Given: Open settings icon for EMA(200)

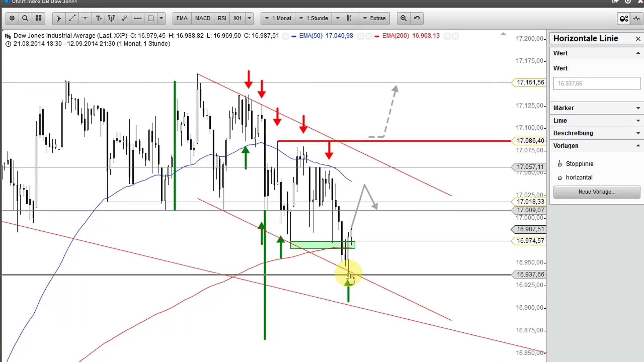Looking at the screenshot, I should coord(447,36).
